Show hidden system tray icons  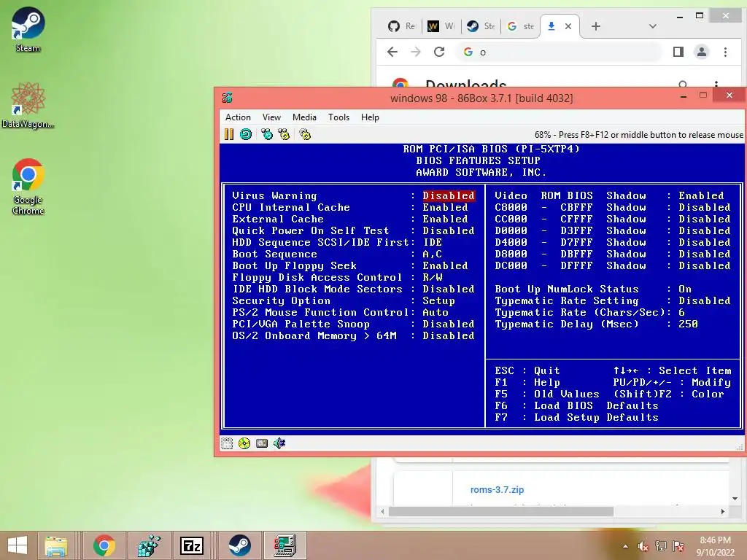625,546
